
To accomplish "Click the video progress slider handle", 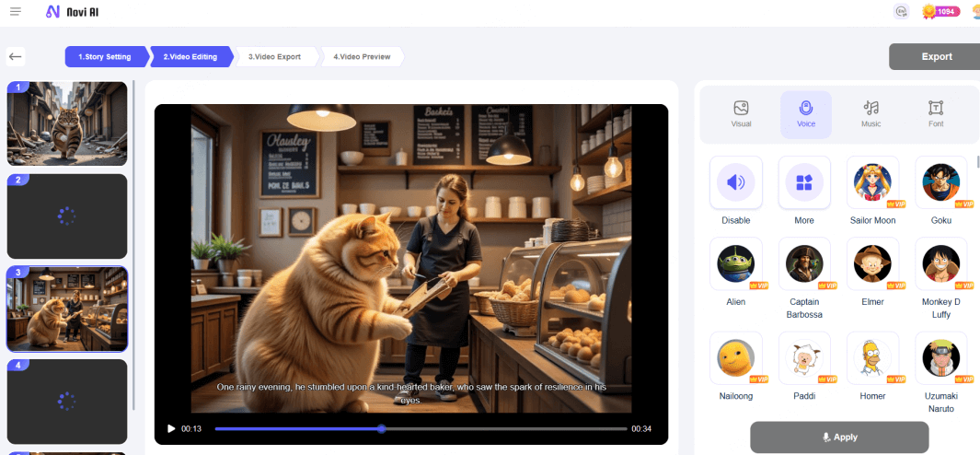I will click(381, 428).
